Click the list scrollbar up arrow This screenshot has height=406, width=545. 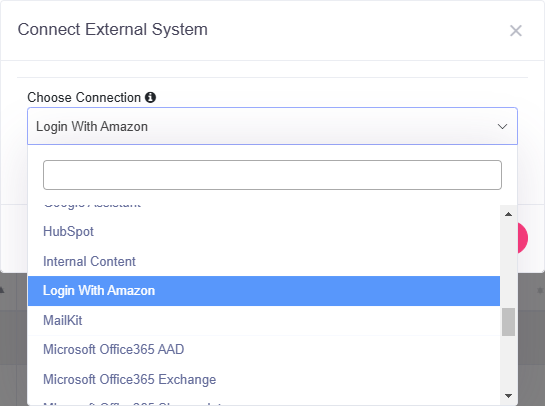(508, 214)
